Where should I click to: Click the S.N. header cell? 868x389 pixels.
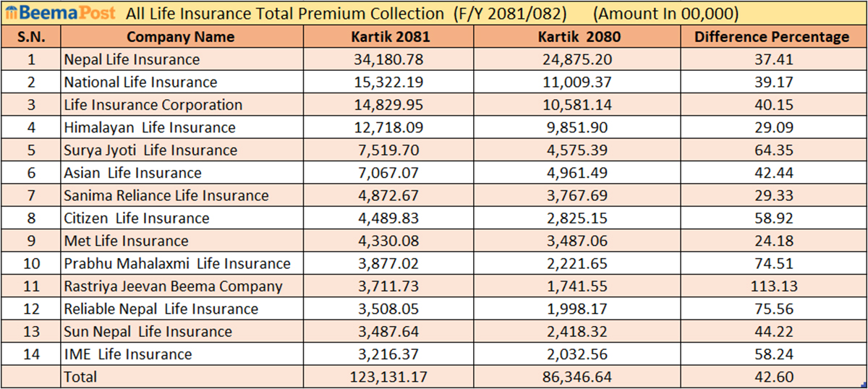click(x=31, y=37)
